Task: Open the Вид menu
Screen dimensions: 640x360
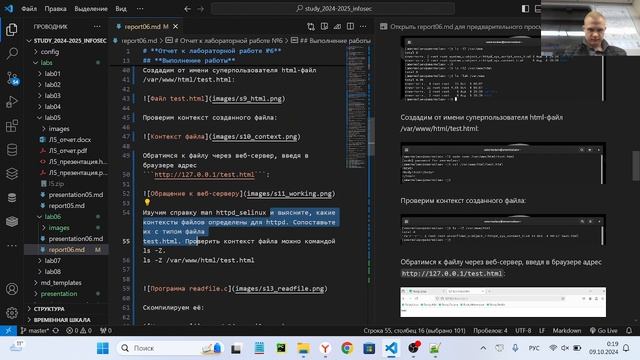Action: coord(121,9)
